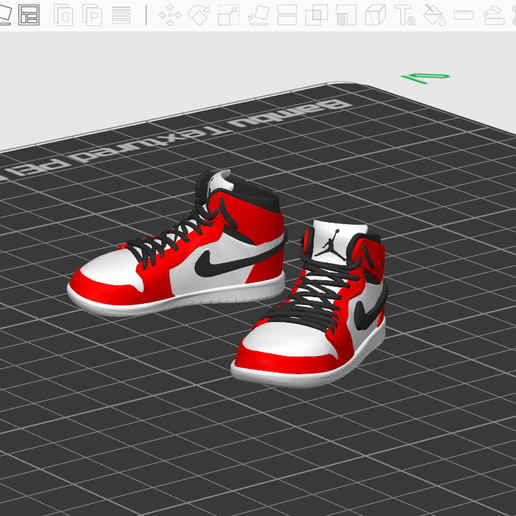Select the right sneaker with Jumpman logo
The height and width of the screenshot is (516, 516).
click(310, 304)
